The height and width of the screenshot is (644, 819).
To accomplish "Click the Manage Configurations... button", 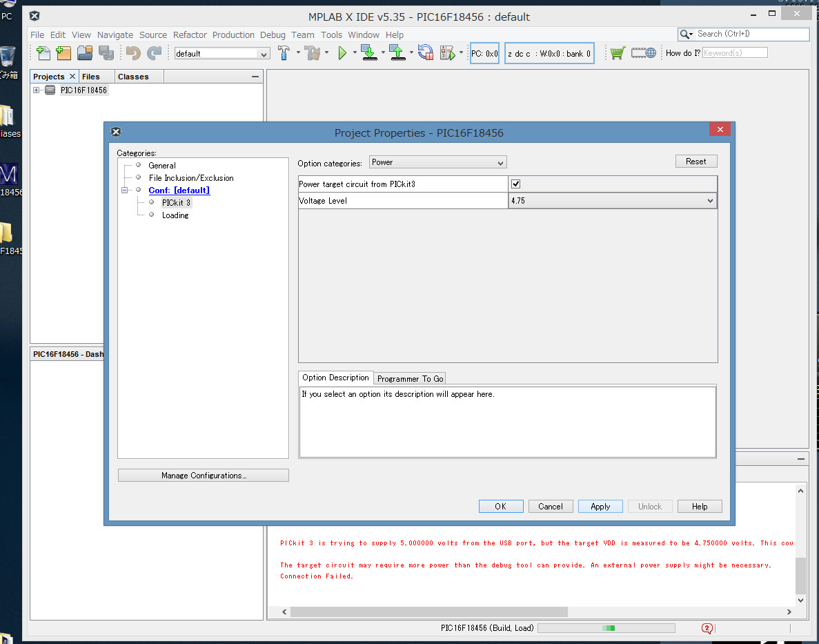I will tap(203, 475).
